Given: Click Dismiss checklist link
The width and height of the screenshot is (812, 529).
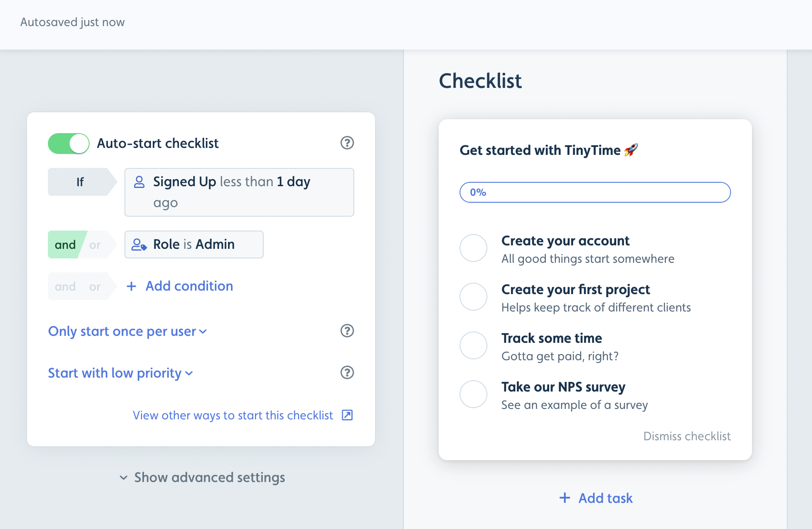Looking at the screenshot, I should [x=687, y=436].
